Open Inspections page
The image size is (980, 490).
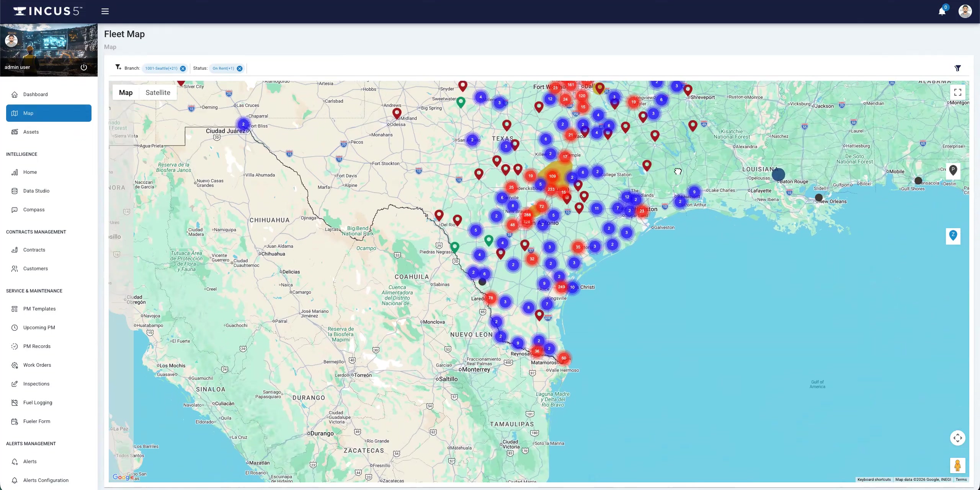[x=49, y=384]
